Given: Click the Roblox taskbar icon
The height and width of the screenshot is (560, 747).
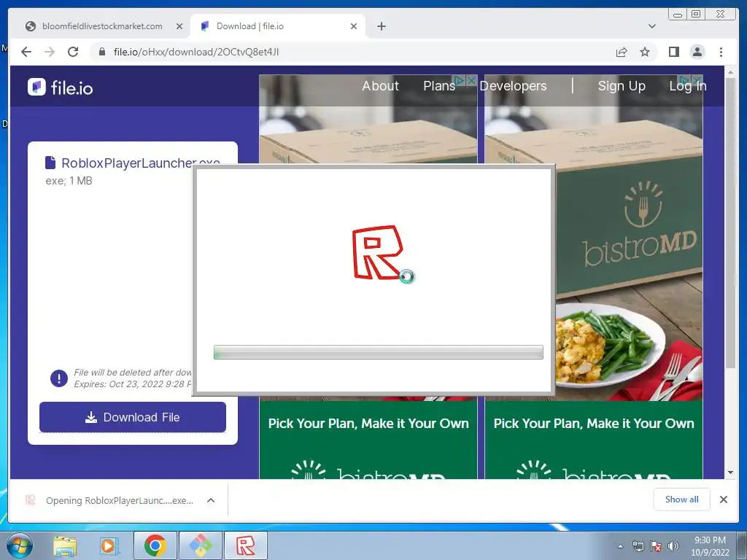Looking at the screenshot, I should click(245, 545).
